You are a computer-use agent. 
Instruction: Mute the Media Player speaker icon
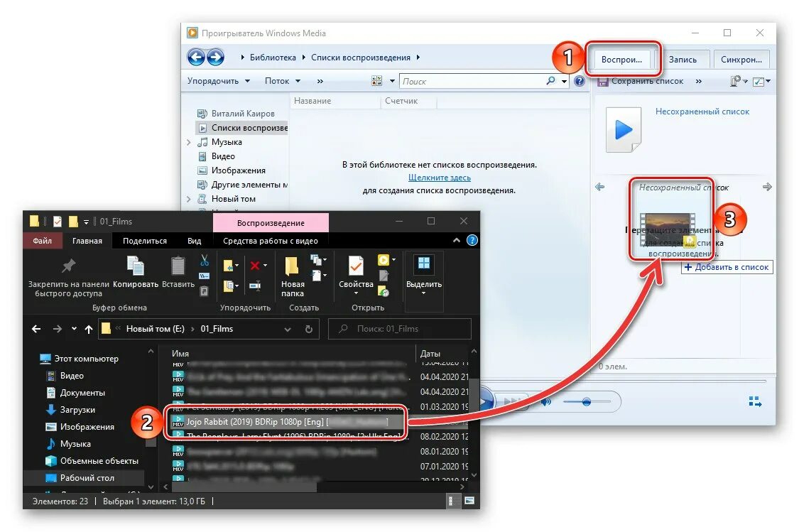tap(547, 402)
